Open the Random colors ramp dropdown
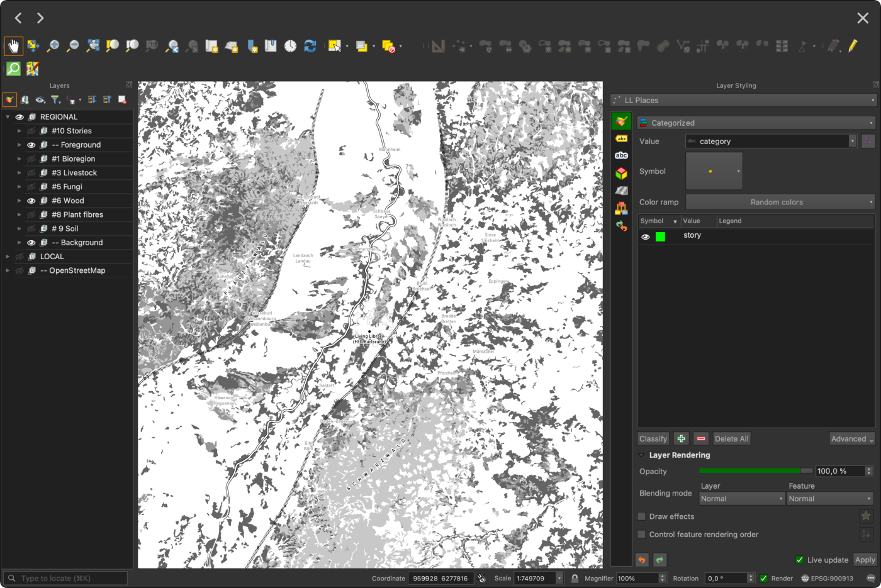Screen dimensions: 881x588 (779, 201)
